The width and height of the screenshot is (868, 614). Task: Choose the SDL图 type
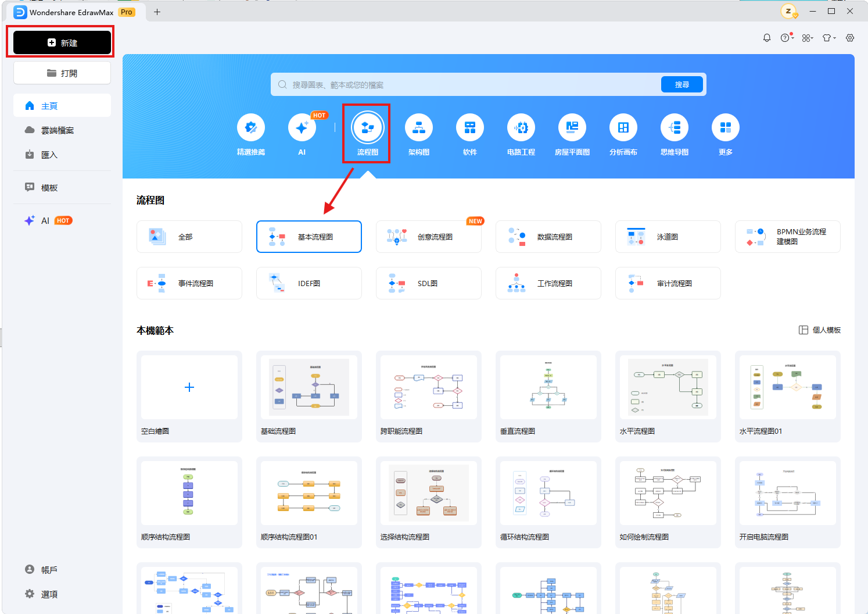[429, 283]
